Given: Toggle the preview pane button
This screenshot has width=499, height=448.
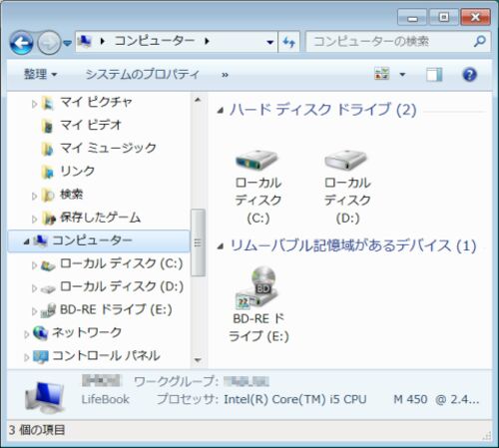Looking at the screenshot, I should click(x=434, y=74).
